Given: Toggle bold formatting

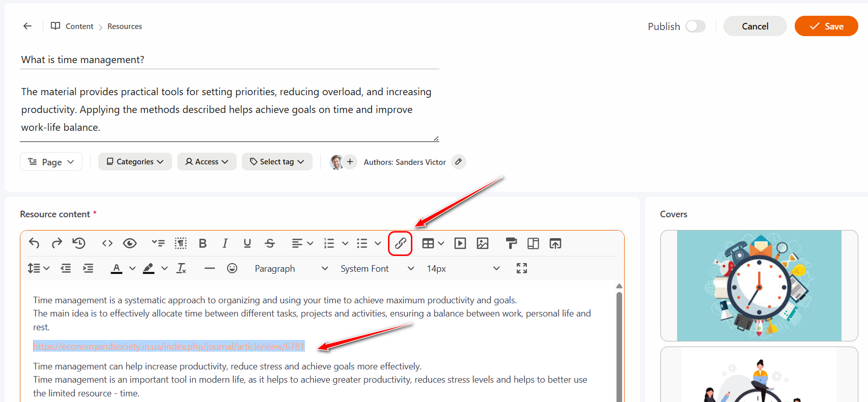Looking at the screenshot, I should [203, 243].
